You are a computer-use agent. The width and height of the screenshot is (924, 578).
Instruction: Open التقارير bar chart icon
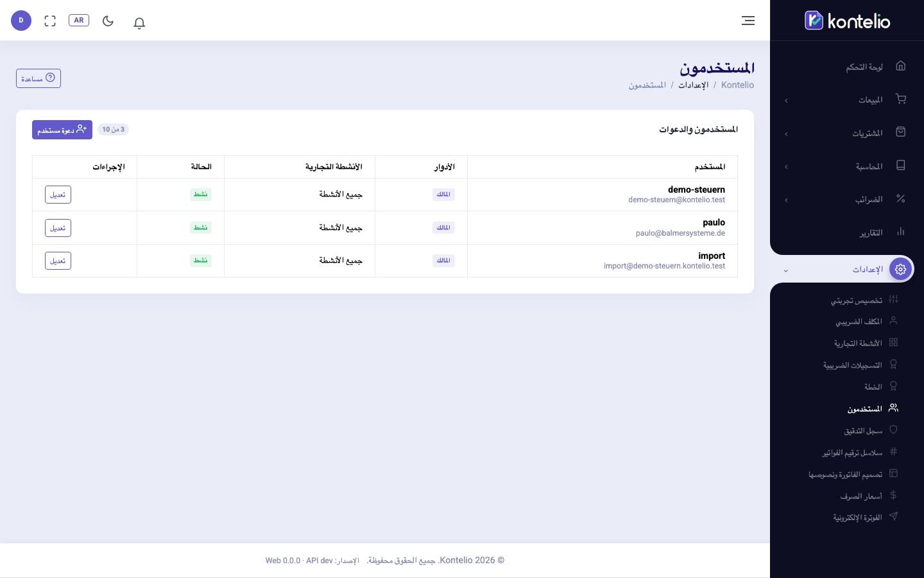point(901,231)
